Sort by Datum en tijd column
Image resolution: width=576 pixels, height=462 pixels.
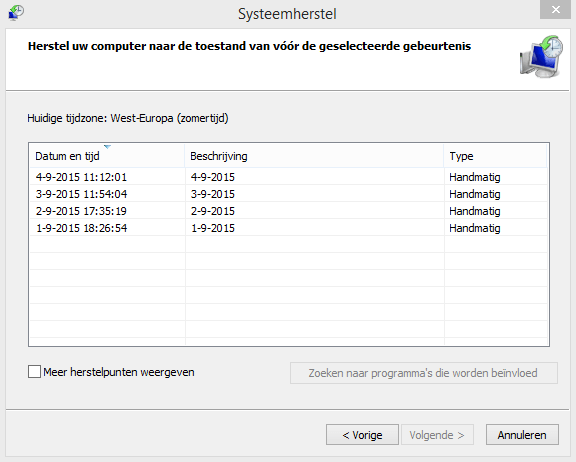coord(107,156)
